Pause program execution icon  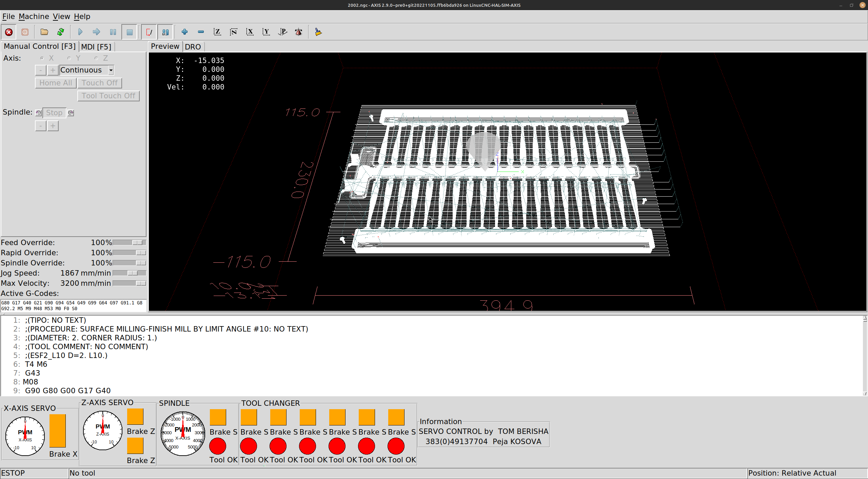tap(113, 32)
